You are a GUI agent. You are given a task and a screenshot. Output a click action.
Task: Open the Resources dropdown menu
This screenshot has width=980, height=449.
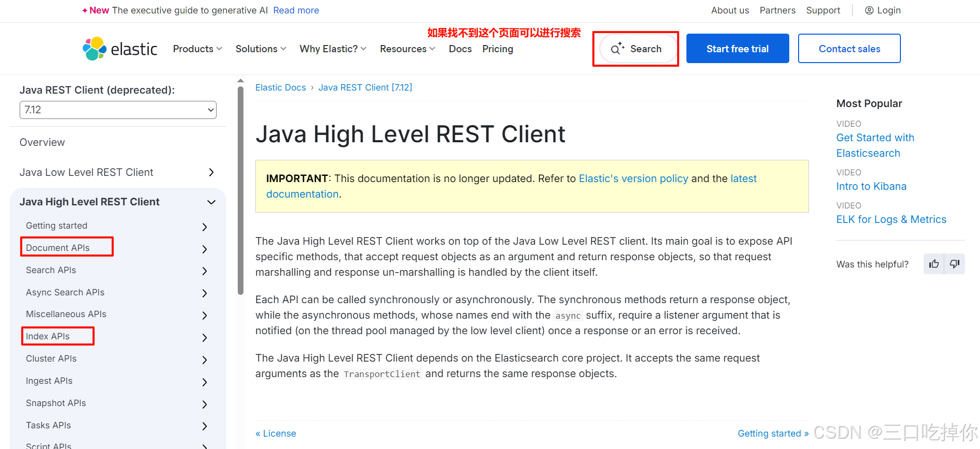408,49
